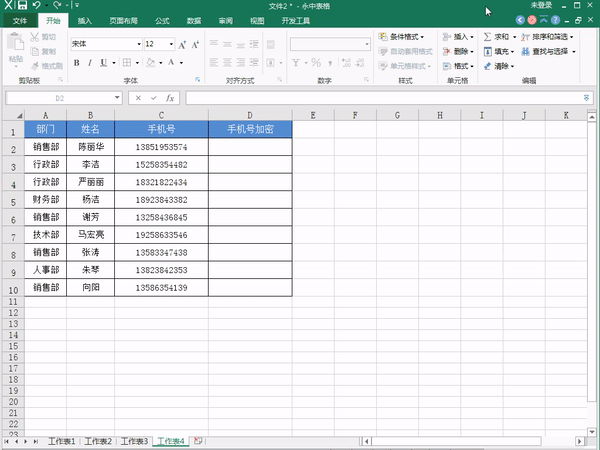The width and height of the screenshot is (600, 450).
Task: Click the Cut (剪切) scissors icon
Action: pyautogui.click(x=34, y=37)
